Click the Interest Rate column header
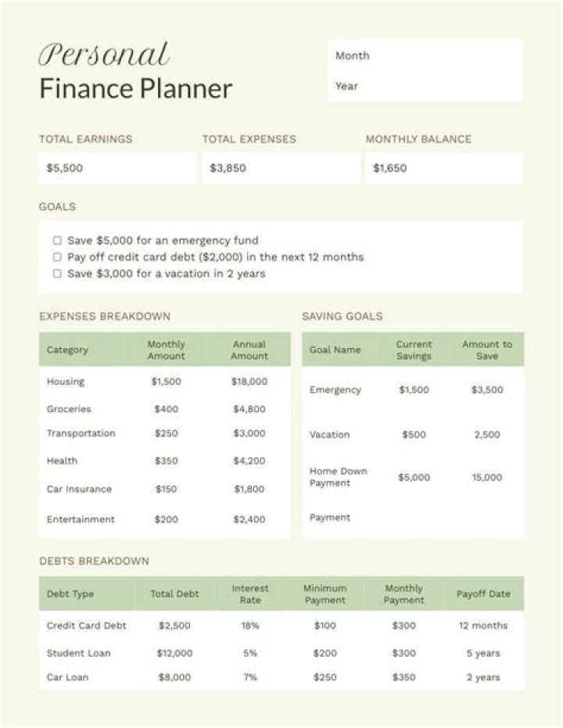The image size is (563, 728). tap(250, 594)
